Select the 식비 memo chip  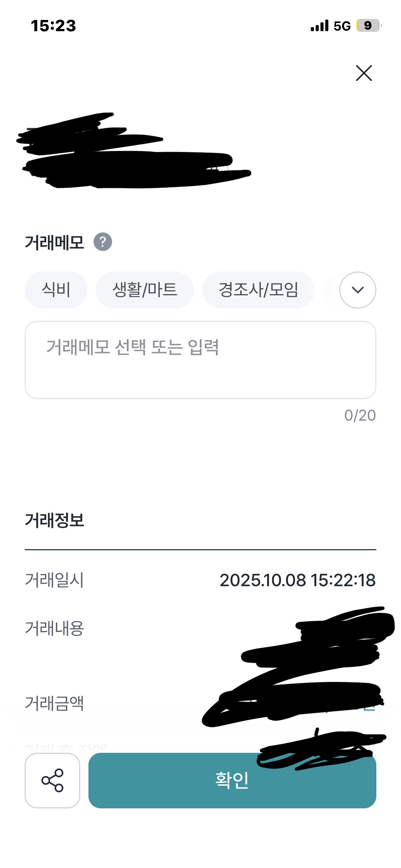[x=56, y=290]
